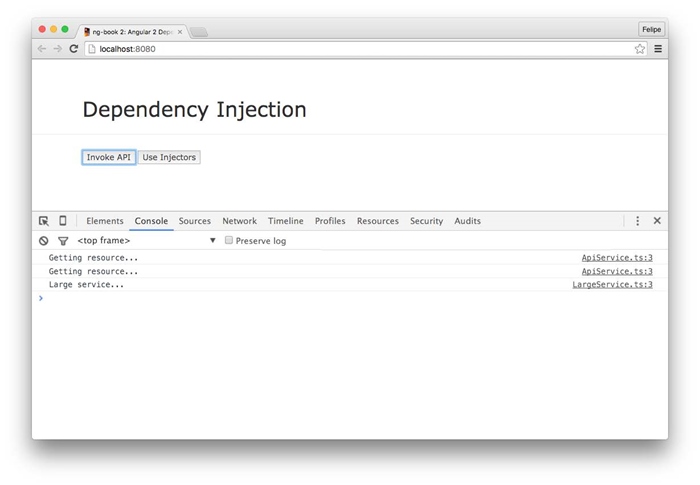
Task: Open the Network tab
Action: (x=239, y=221)
